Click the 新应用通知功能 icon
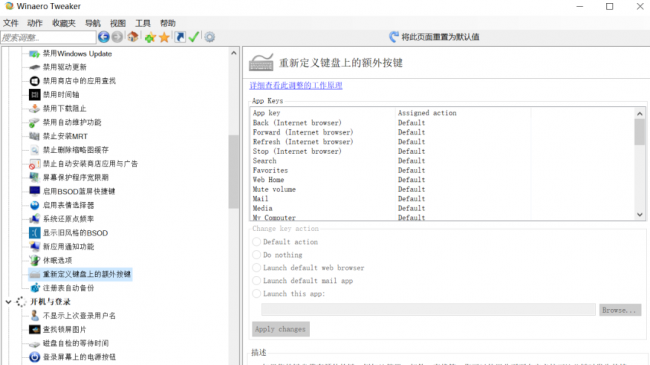Screen dimensions: 650x365 coord(34,246)
